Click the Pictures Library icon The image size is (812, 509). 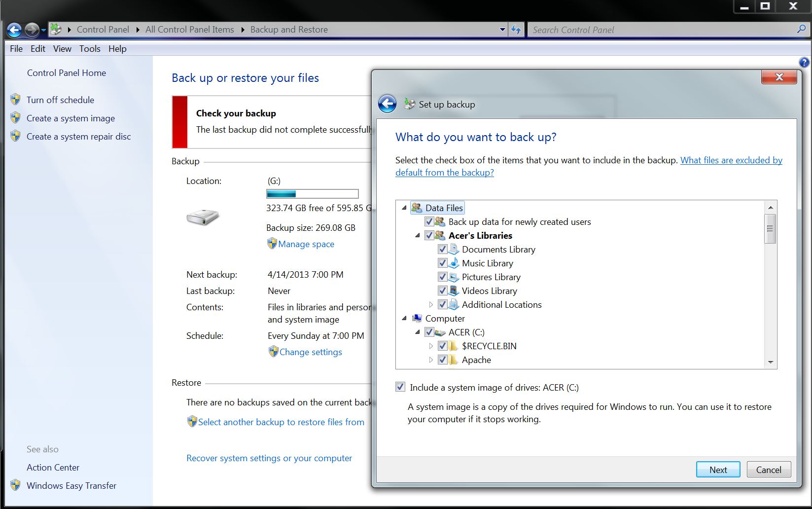coord(454,277)
